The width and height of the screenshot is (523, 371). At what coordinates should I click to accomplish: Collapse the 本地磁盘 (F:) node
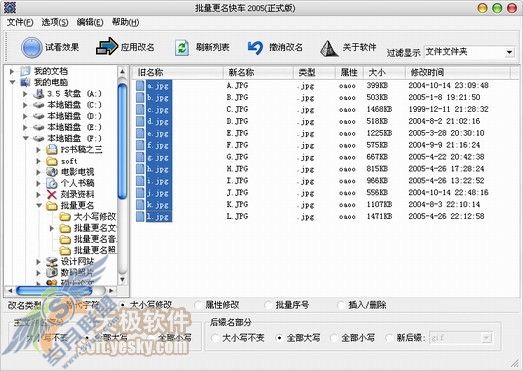click(x=25, y=138)
